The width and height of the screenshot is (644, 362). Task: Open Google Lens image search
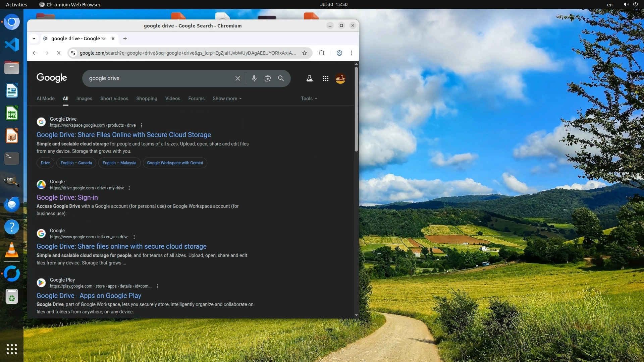(x=267, y=78)
